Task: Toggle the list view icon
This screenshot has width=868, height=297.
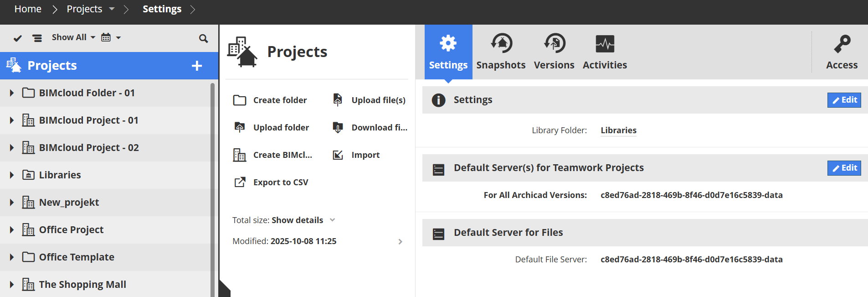Action: point(37,38)
